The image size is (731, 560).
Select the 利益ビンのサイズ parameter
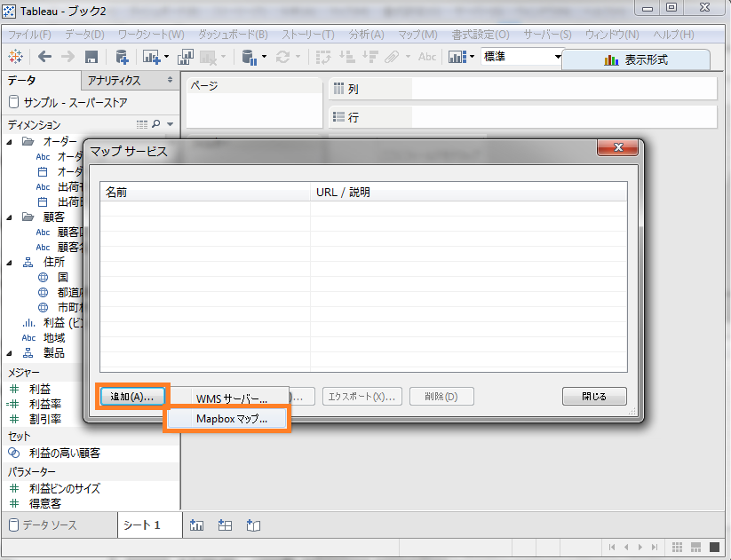64,488
